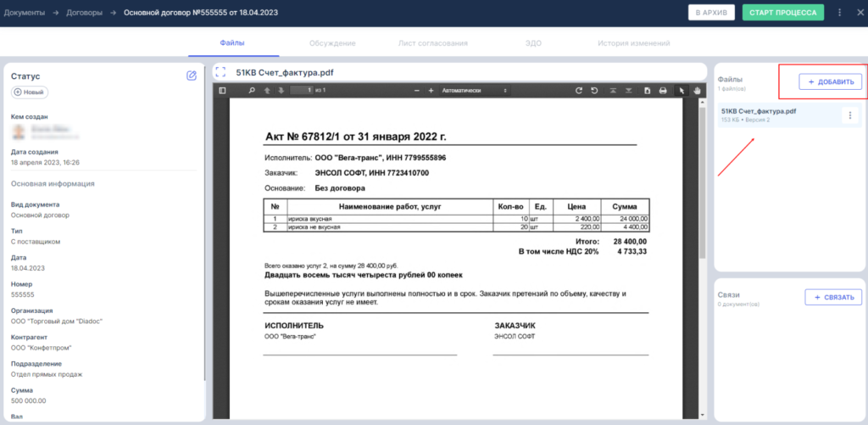Click the Подразделение value Отдел прямых продаж
This screenshot has height=425, width=868.
click(47, 375)
